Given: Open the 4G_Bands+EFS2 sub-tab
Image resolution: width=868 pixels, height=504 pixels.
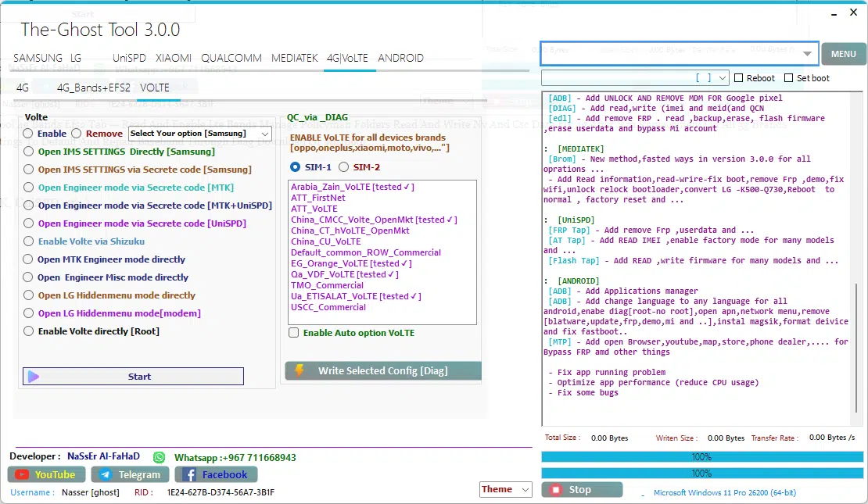Looking at the screenshot, I should click(94, 88).
